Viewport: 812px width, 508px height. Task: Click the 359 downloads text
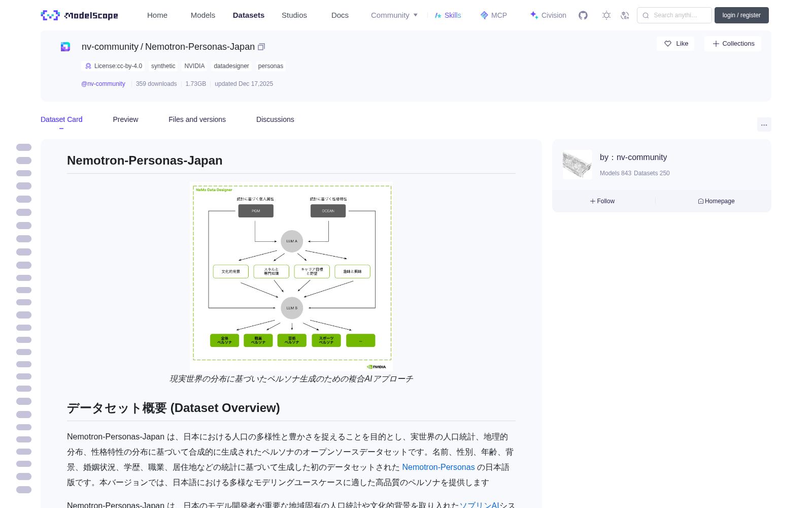[156, 84]
